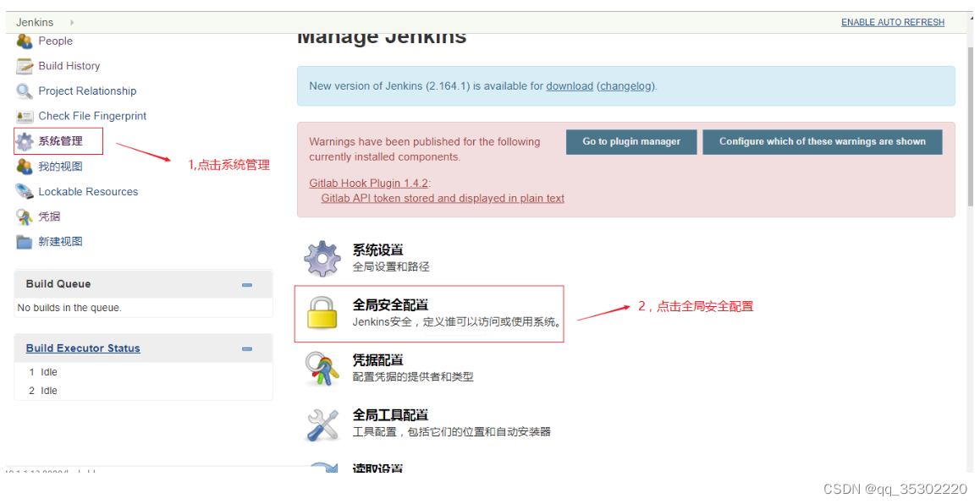Image resolution: width=980 pixels, height=504 pixels.
Task: Open the People sidebar icon
Action: click(25, 41)
